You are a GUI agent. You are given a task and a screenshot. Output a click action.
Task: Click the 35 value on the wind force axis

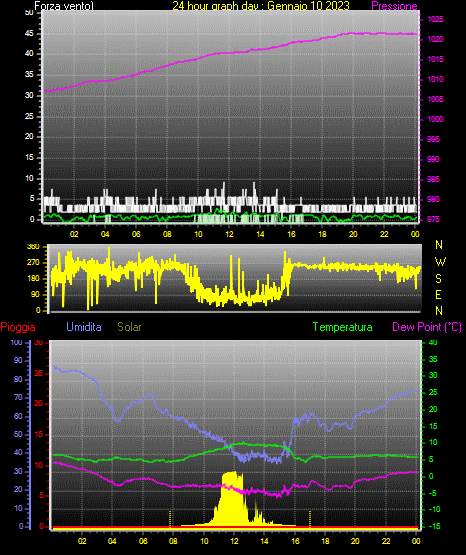coord(29,74)
